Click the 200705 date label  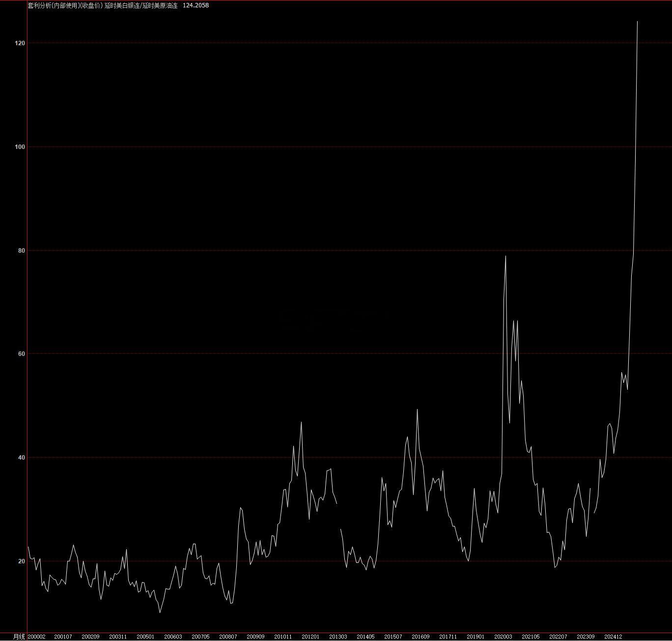click(200, 637)
